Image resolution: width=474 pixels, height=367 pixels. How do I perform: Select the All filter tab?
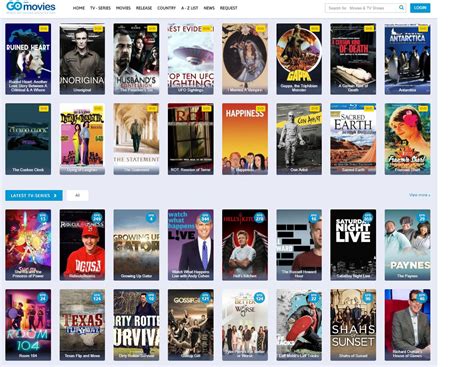77,195
